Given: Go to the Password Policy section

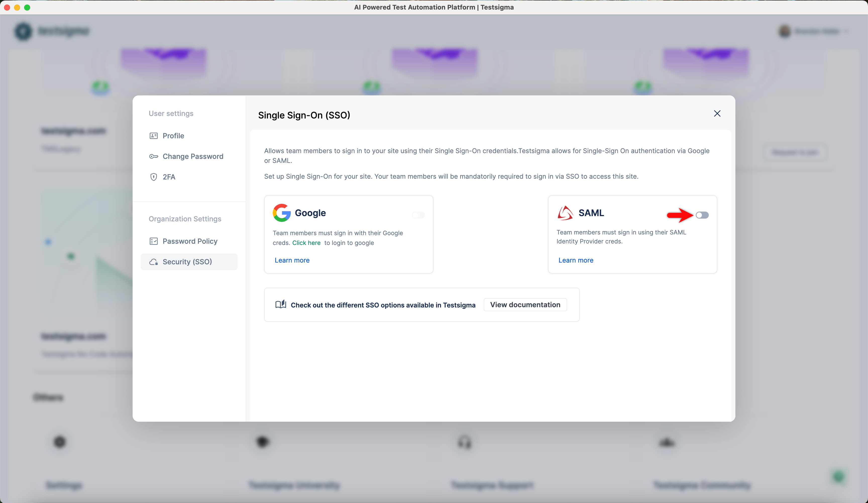Looking at the screenshot, I should pyautogui.click(x=190, y=241).
